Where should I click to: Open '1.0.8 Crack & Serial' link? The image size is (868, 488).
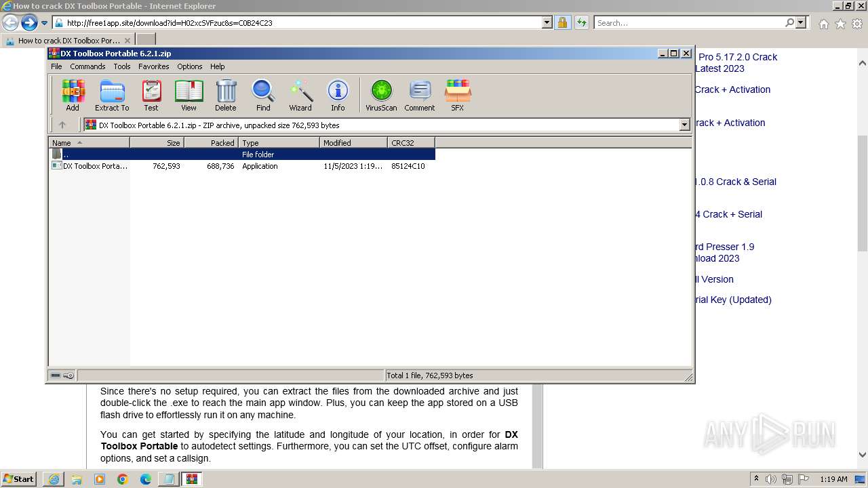coord(735,182)
